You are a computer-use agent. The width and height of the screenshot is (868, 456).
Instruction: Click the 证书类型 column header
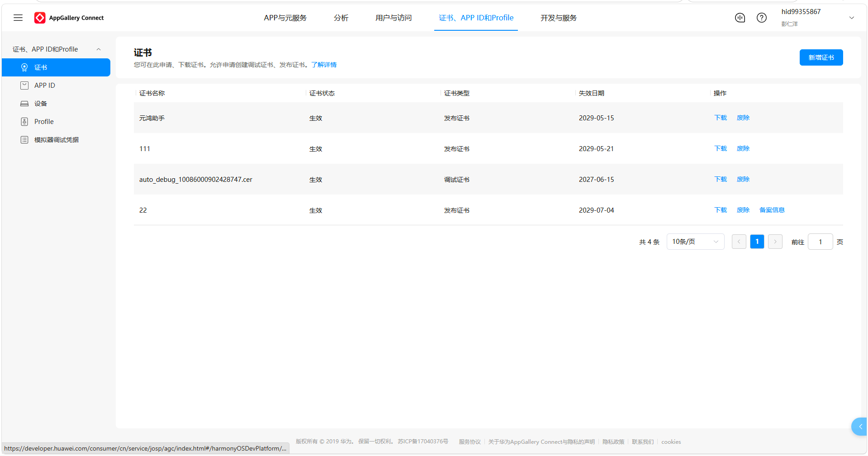pyautogui.click(x=457, y=93)
